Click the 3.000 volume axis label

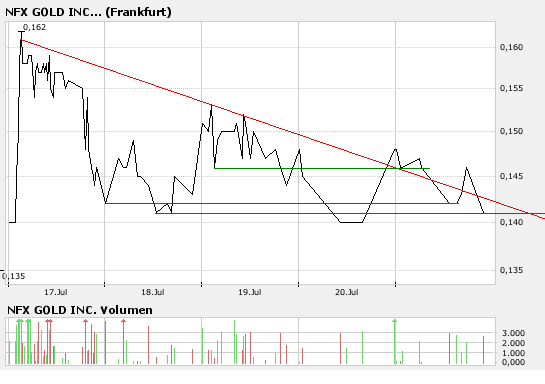pyautogui.click(x=513, y=333)
